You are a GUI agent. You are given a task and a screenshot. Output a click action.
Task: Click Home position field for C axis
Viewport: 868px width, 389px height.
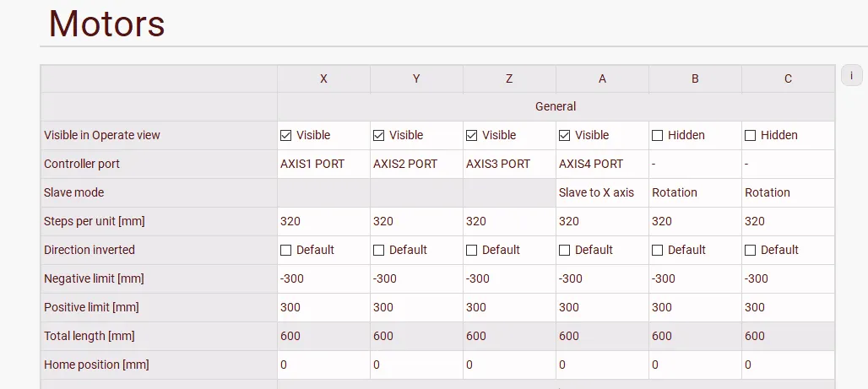click(x=789, y=365)
